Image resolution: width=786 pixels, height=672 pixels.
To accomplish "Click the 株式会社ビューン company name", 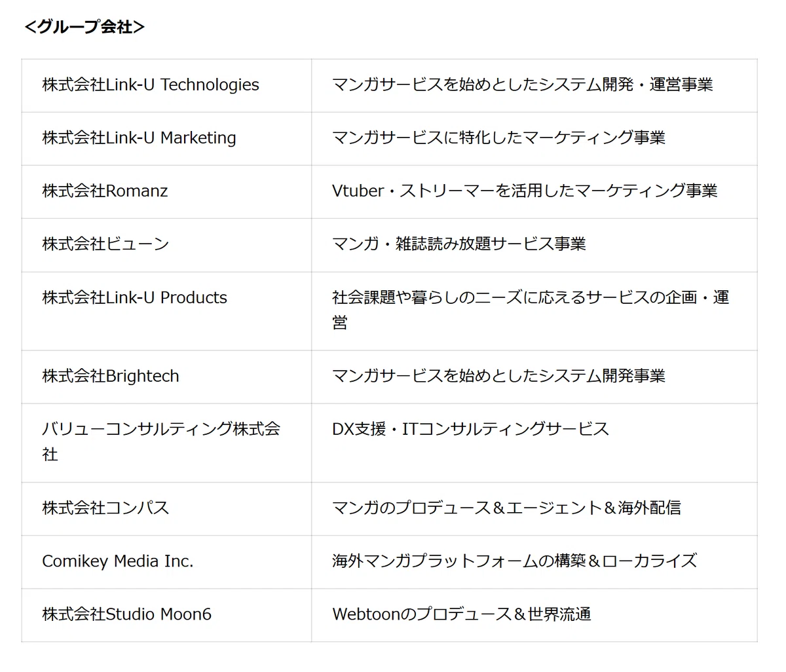I will click(105, 244).
